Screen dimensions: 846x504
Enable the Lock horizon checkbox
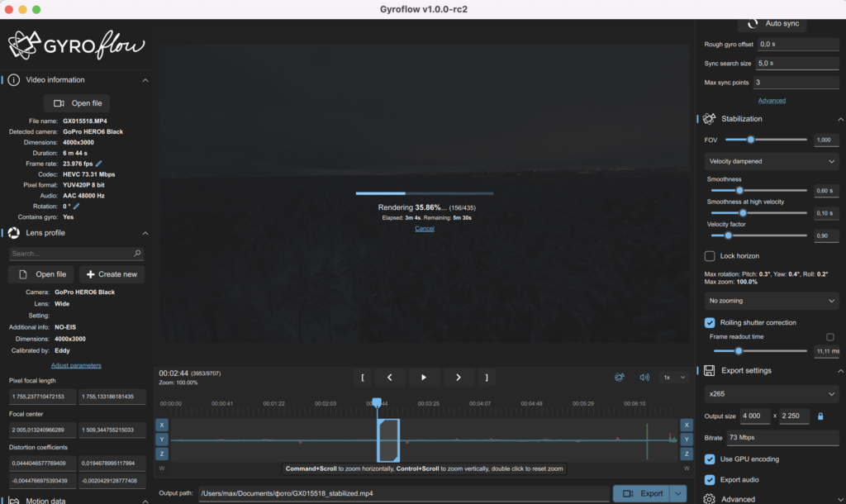[x=710, y=256]
